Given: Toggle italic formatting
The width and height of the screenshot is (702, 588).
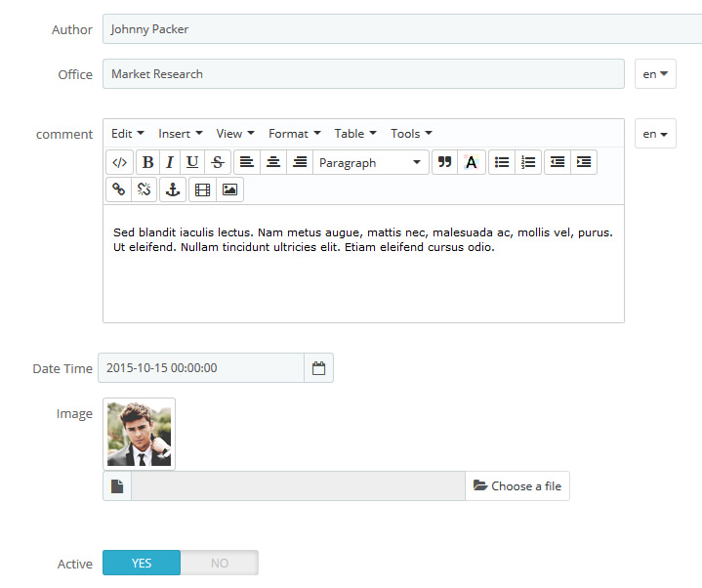Looking at the screenshot, I should (x=170, y=162).
